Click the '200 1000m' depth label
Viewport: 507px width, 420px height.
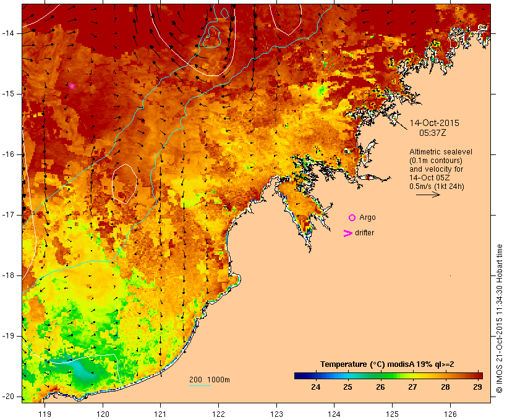(210, 380)
